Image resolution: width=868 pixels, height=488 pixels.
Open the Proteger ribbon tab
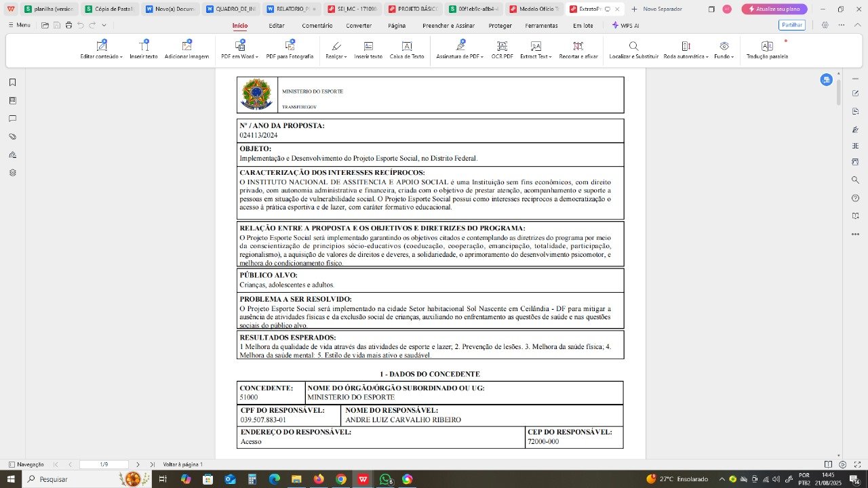point(500,25)
